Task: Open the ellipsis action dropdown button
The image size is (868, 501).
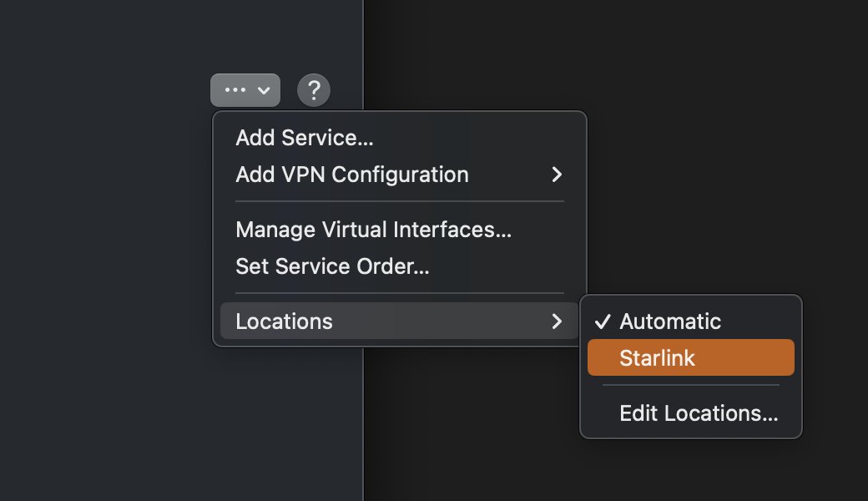Action: pyautogui.click(x=245, y=89)
